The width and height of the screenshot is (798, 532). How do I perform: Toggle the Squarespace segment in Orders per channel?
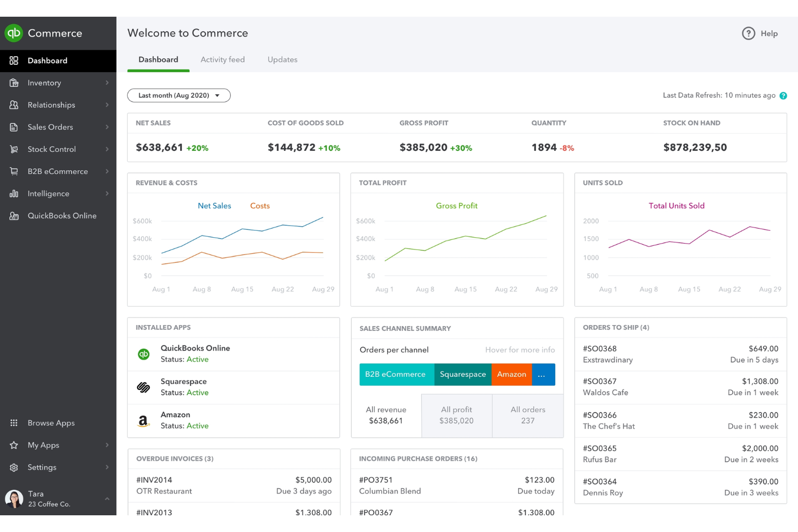[462, 374]
